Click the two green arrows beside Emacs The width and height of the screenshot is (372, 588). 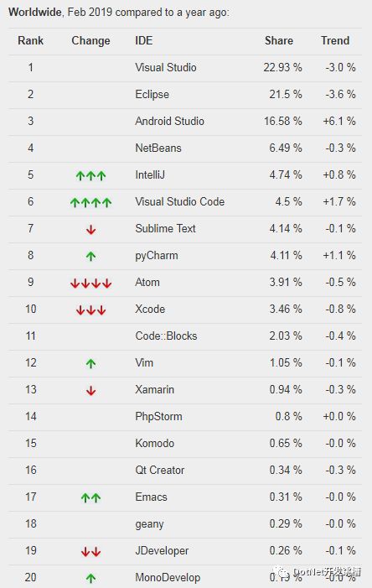[90, 497]
